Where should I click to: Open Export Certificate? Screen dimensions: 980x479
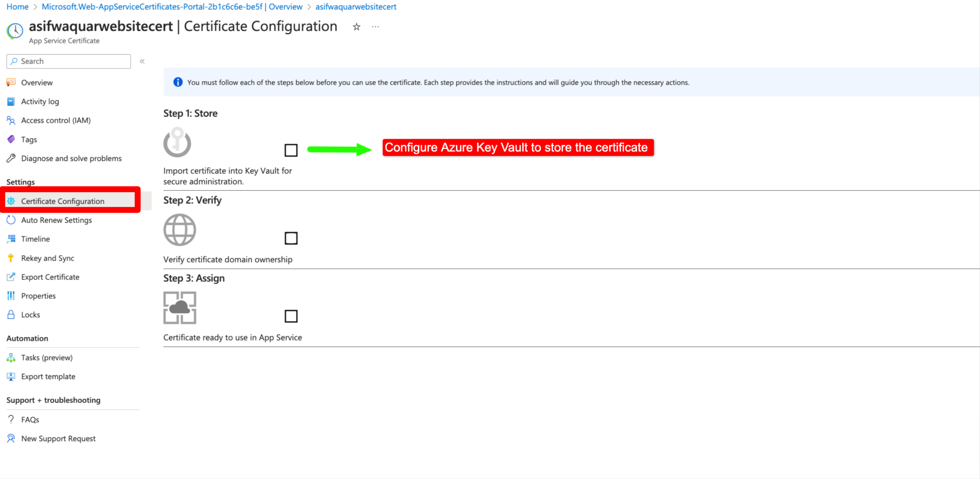pyautogui.click(x=50, y=277)
